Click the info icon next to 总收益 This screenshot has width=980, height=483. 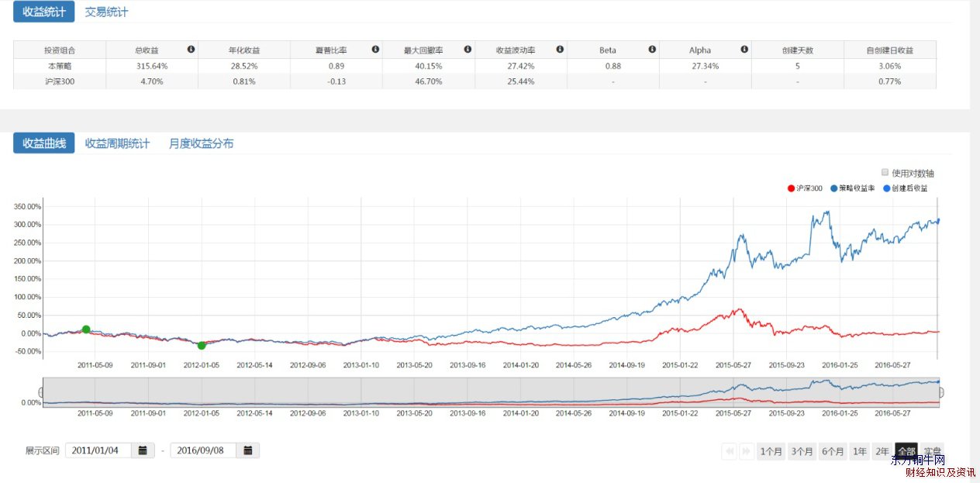click(x=191, y=50)
